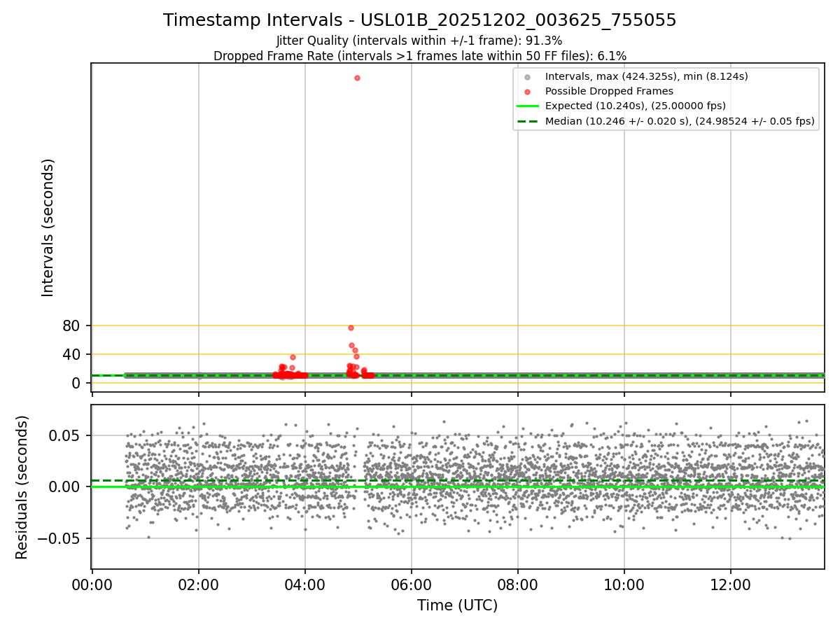Click the 06:00 time tick label

click(412, 584)
